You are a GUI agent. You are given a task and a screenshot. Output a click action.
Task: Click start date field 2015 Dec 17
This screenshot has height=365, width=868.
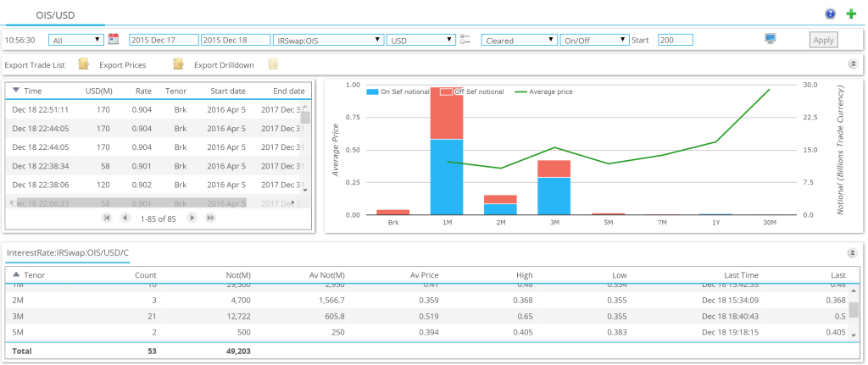point(164,40)
